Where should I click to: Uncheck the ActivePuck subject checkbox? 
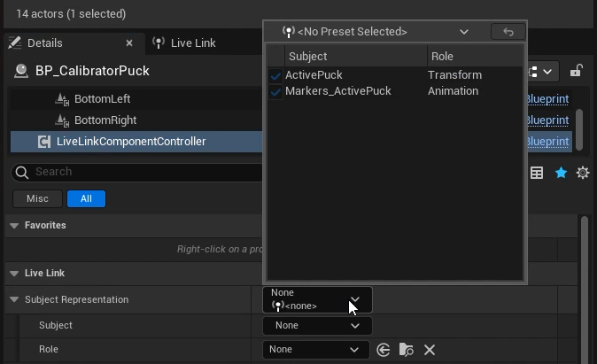coord(276,76)
